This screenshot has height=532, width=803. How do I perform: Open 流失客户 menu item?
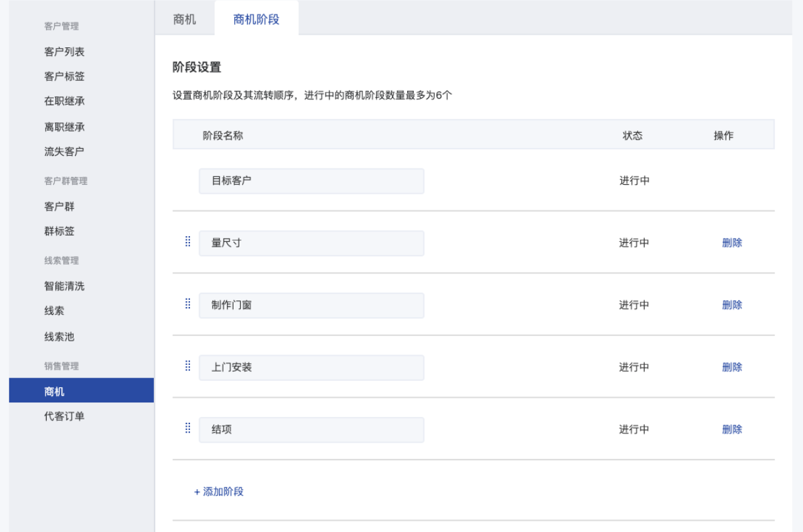click(x=64, y=151)
